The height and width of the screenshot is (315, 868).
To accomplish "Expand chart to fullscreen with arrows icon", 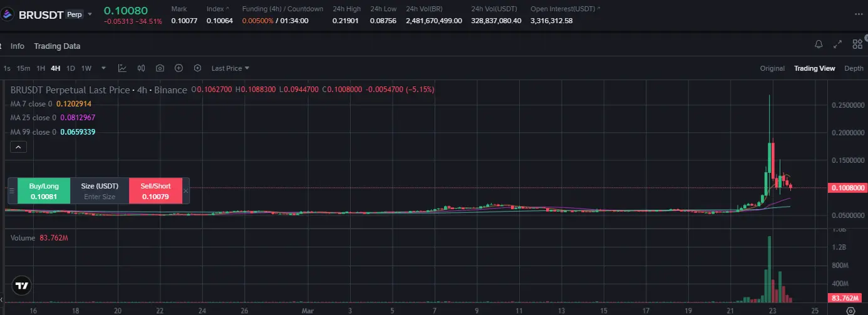I will 838,44.
